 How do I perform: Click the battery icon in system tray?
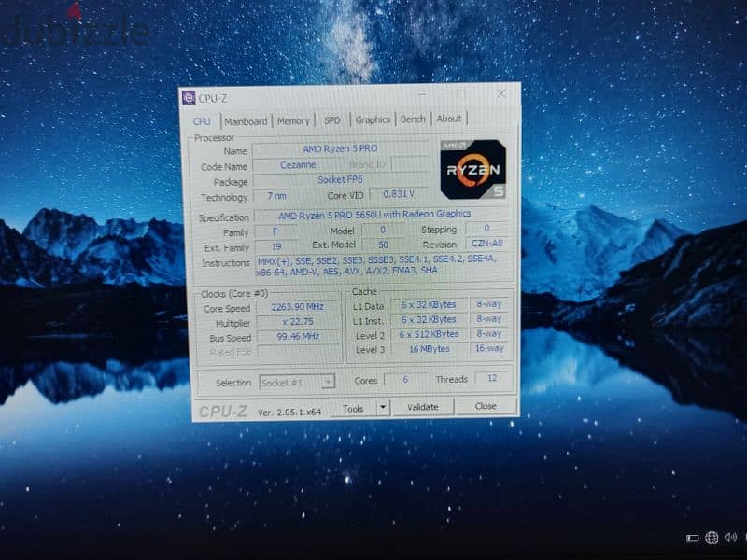(x=693, y=539)
